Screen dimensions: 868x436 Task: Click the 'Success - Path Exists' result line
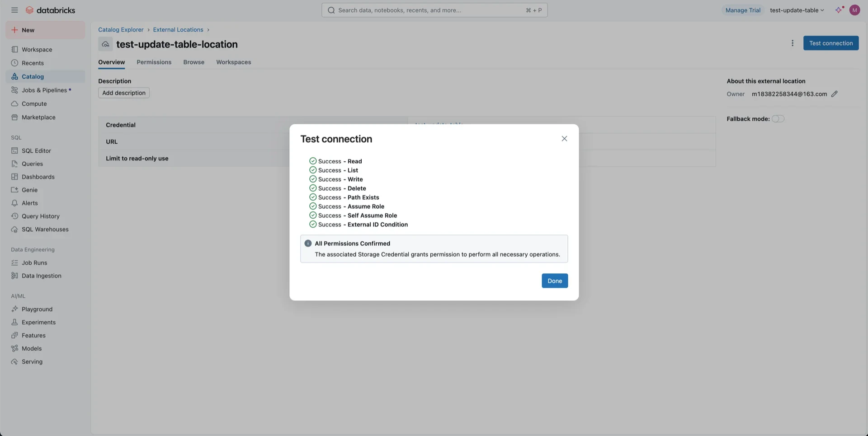coord(344,197)
